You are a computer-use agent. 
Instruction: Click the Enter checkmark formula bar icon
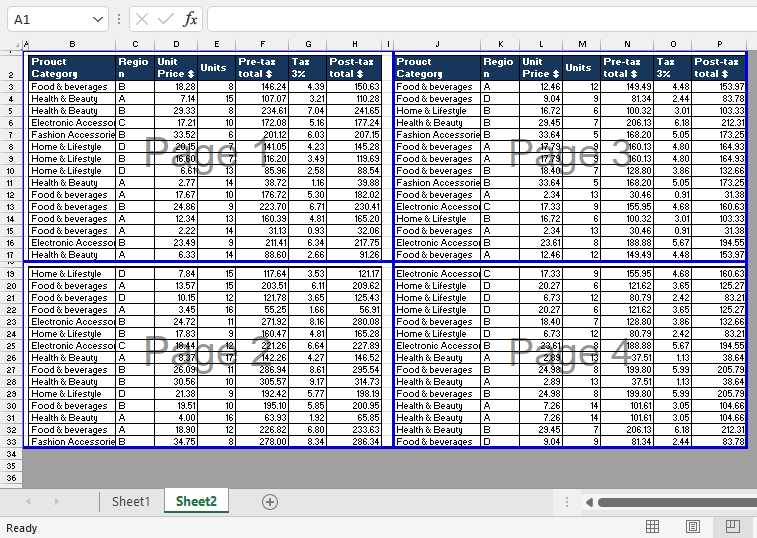(166, 19)
